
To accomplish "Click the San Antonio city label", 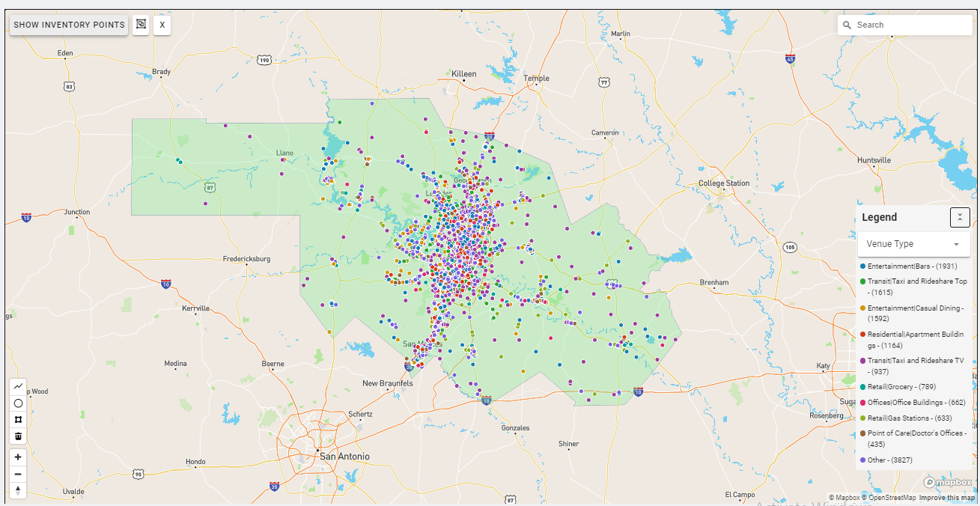I will [344, 457].
